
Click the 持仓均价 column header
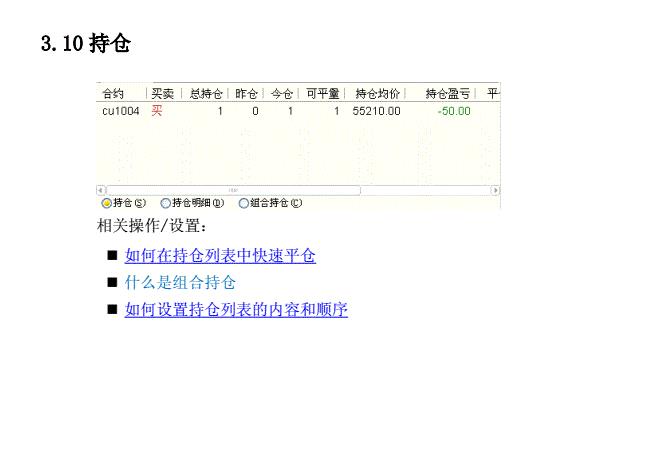click(376, 93)
